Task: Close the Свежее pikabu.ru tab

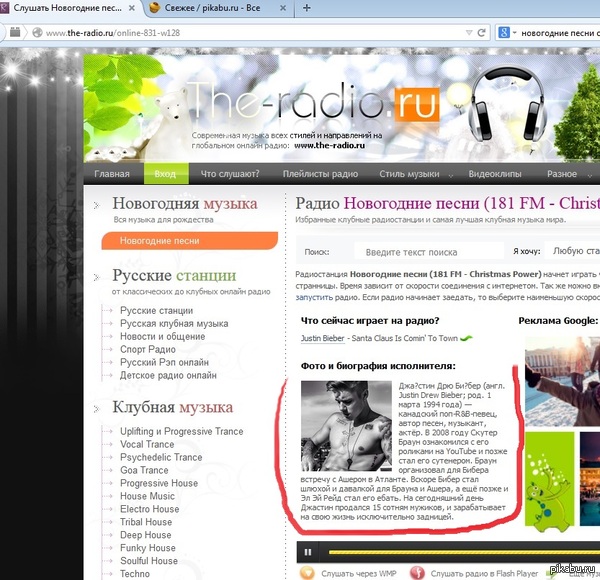Action: pos(283,8)
